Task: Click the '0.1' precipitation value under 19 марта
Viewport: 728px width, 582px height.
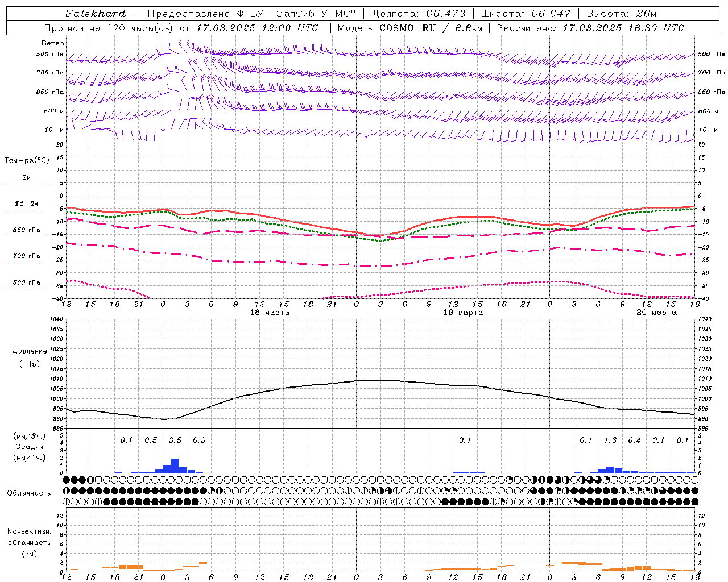Action: point(465,440)
